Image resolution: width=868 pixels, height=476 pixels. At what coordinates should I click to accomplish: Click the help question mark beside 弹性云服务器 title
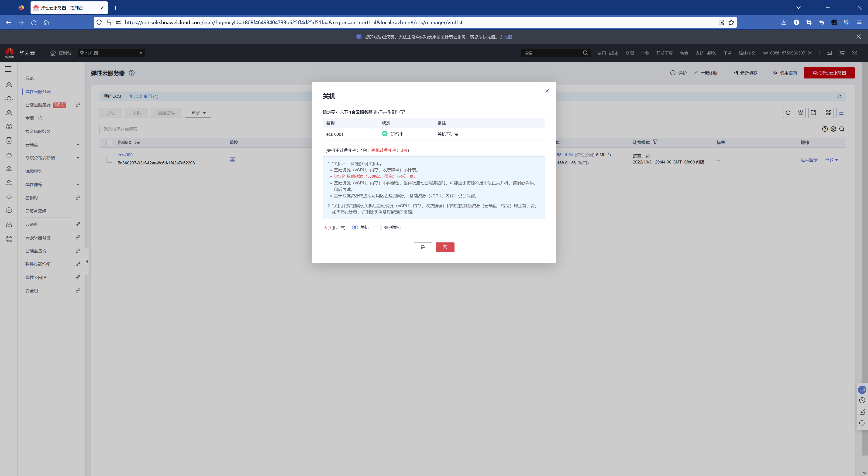pos(132,73)
